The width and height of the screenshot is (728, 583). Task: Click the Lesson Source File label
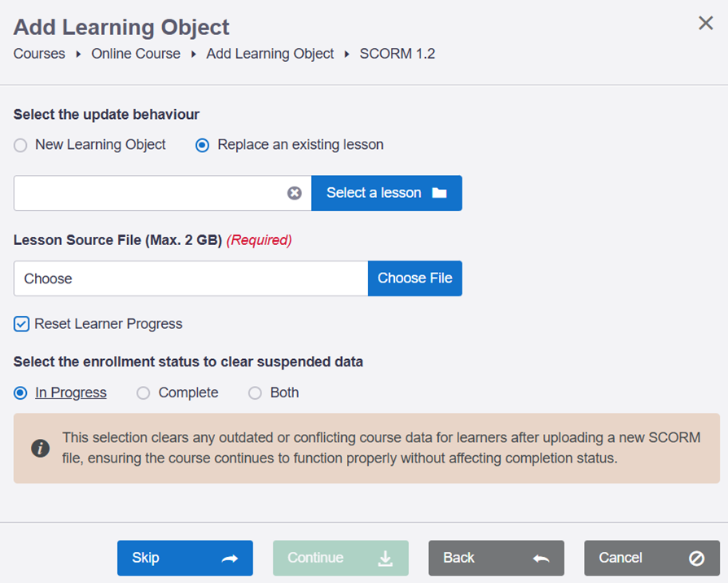pos(117,240)
